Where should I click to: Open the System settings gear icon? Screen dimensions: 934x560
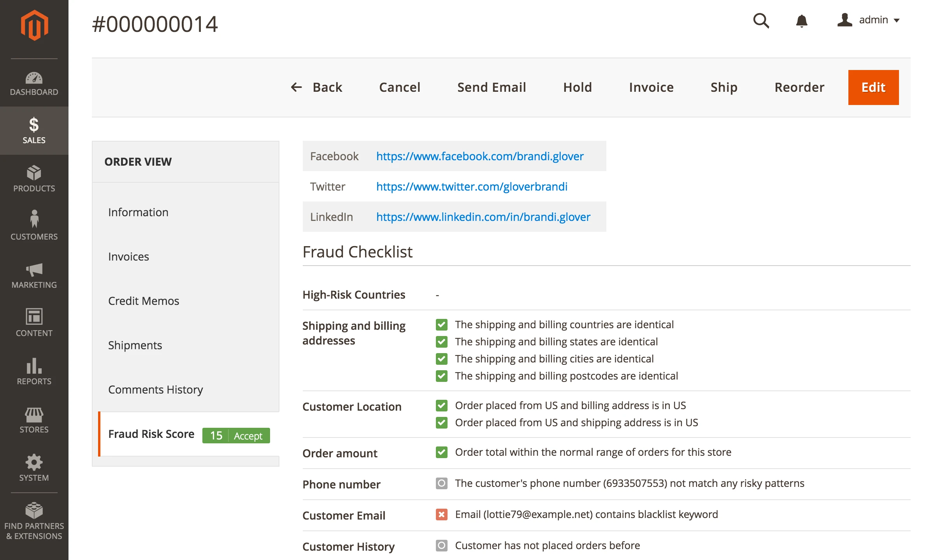point(34,463)
